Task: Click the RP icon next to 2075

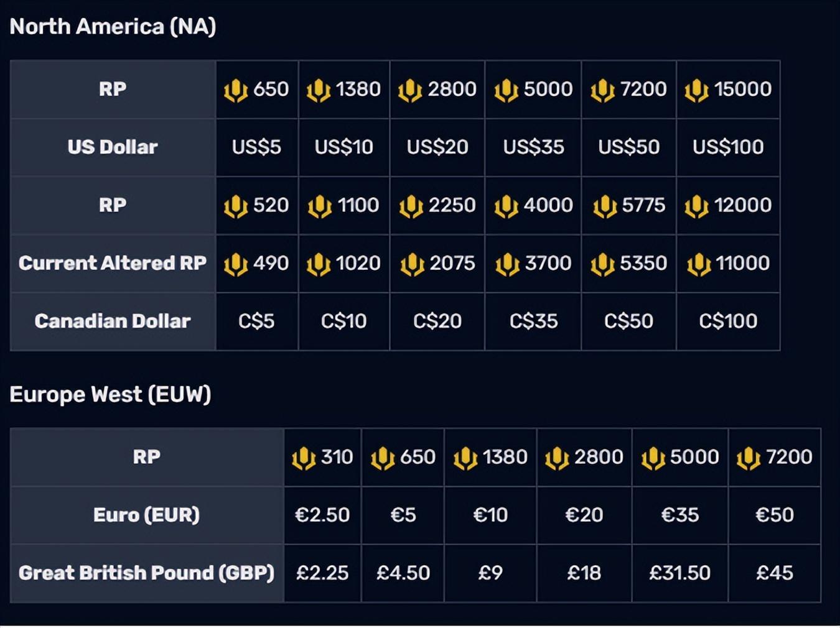Action: 413,264
